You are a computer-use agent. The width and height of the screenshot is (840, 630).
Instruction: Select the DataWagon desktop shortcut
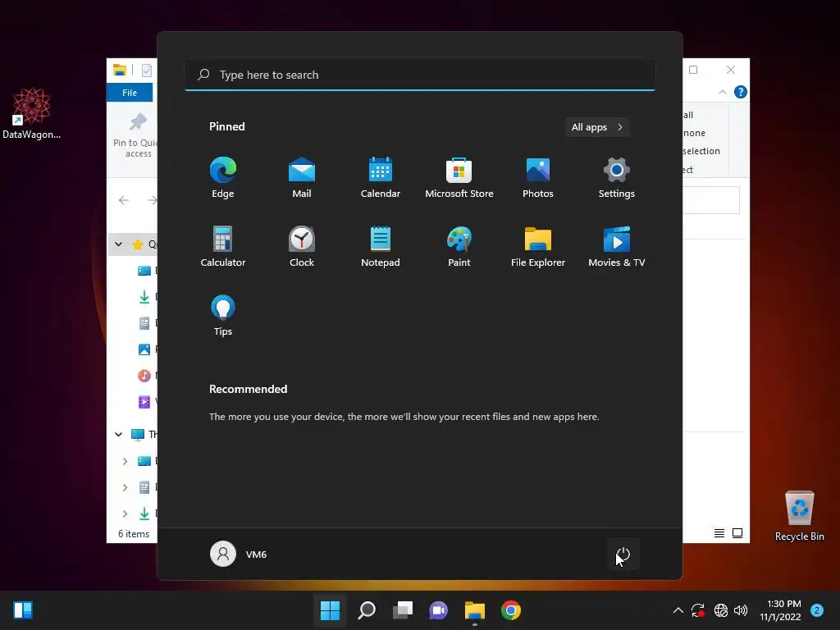pyautogui.click(x=32, y=113)
